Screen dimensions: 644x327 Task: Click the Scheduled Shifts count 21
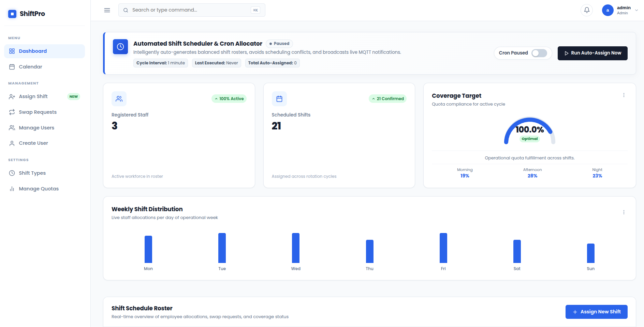point(276,126)
